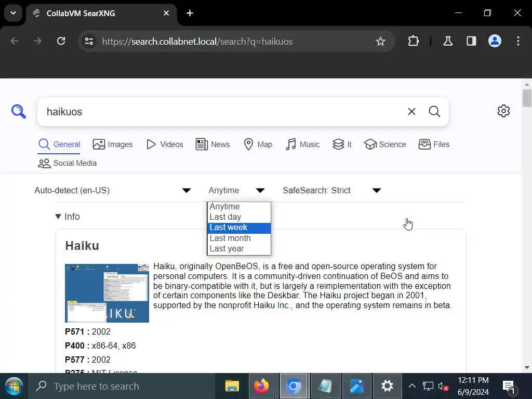Open the network tray icon
Image resolution: width=532 pixels, height=399 pixels.
click(x=428, y=386)
